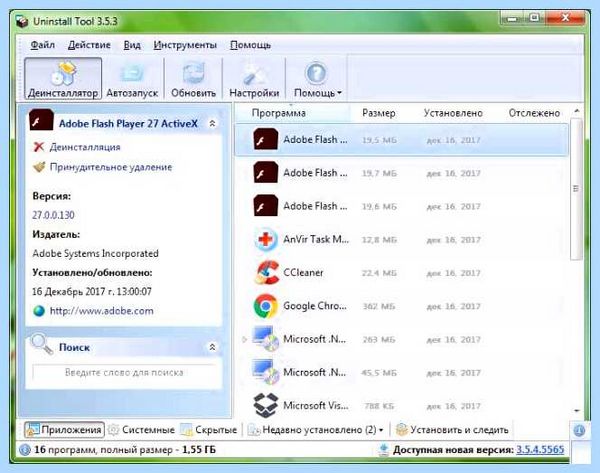Select the first Adobe Flash row 19,5 МБ icon
This screenshot has height=473, width=600.
(x=266, y=139)
